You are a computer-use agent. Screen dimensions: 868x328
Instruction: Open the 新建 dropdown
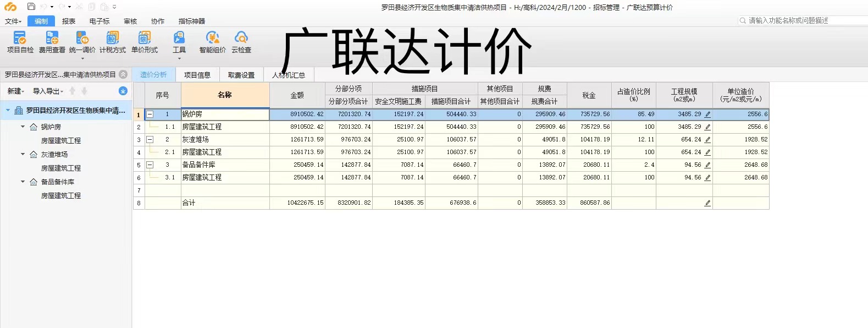[x=16, y=91]
